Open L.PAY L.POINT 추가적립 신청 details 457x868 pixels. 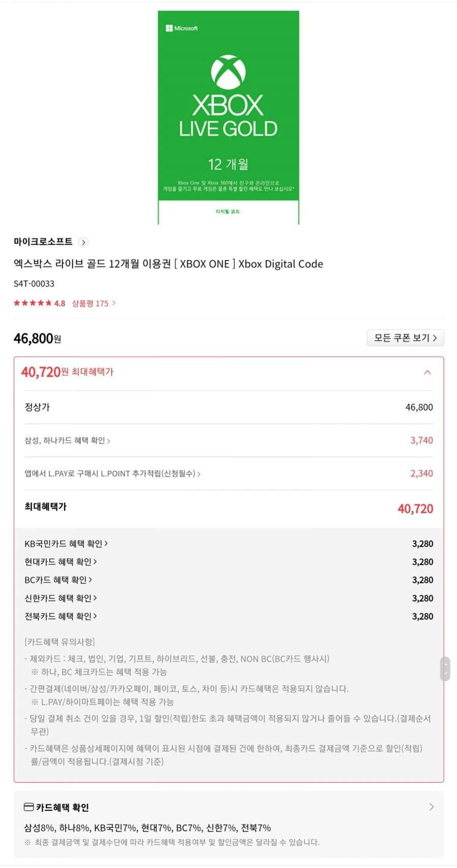113,473
